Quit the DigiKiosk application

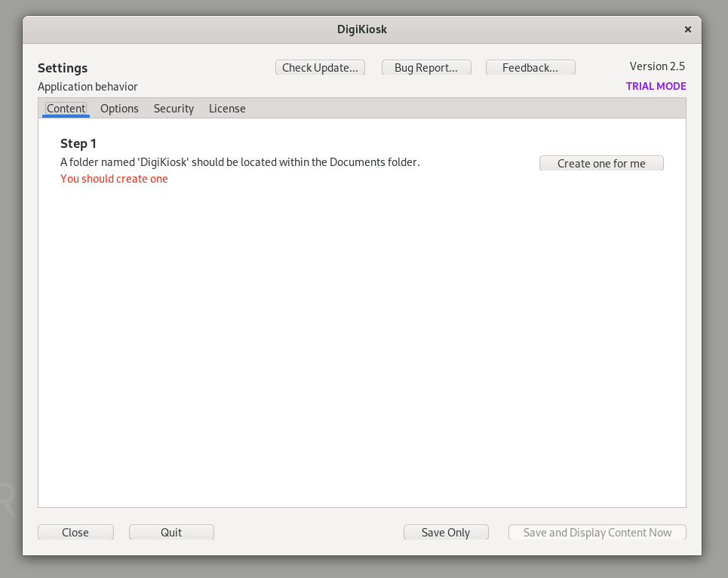coord(171,533)
